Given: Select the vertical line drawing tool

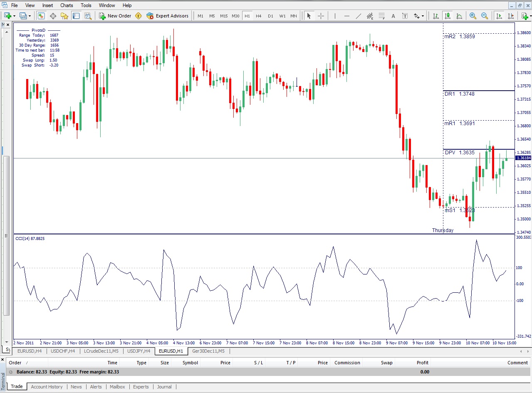Looking at the screenshot, I should [x=335, y=16].
